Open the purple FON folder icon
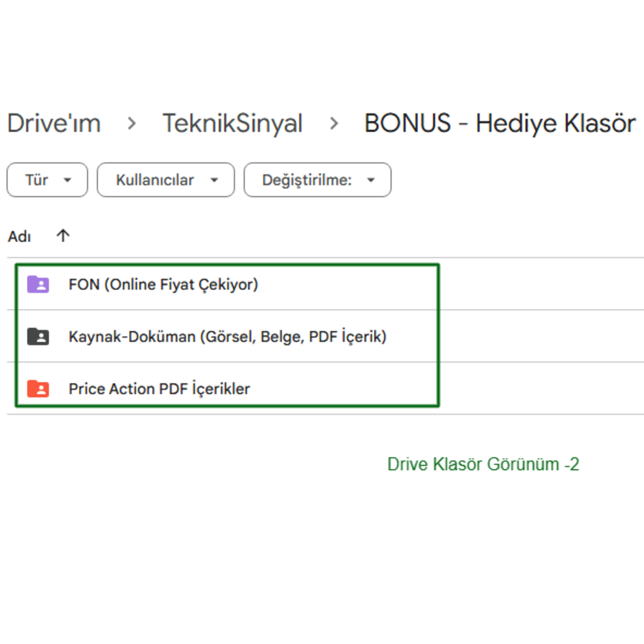 38,284
